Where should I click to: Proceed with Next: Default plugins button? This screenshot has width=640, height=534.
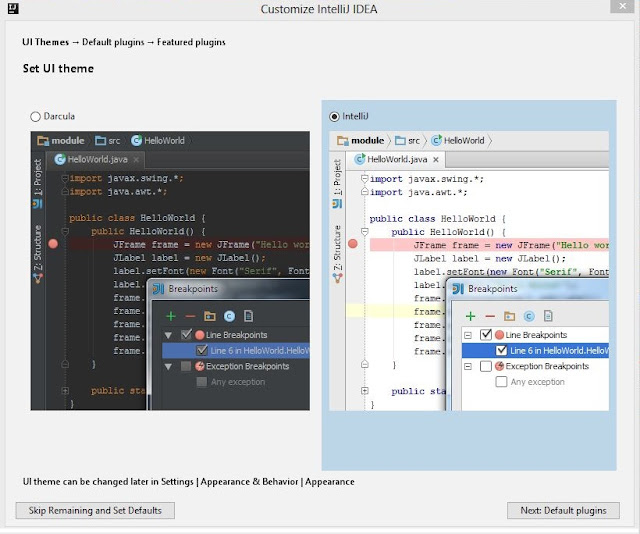[x=563, y=510]
